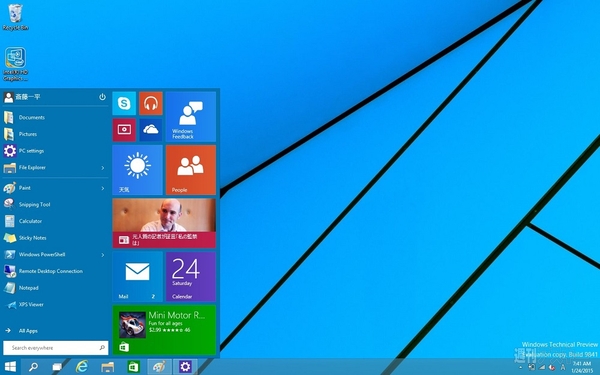
Task: Open the Recycle Bin desktop icon
Action: pyautogui.click(x=15, y=17)
